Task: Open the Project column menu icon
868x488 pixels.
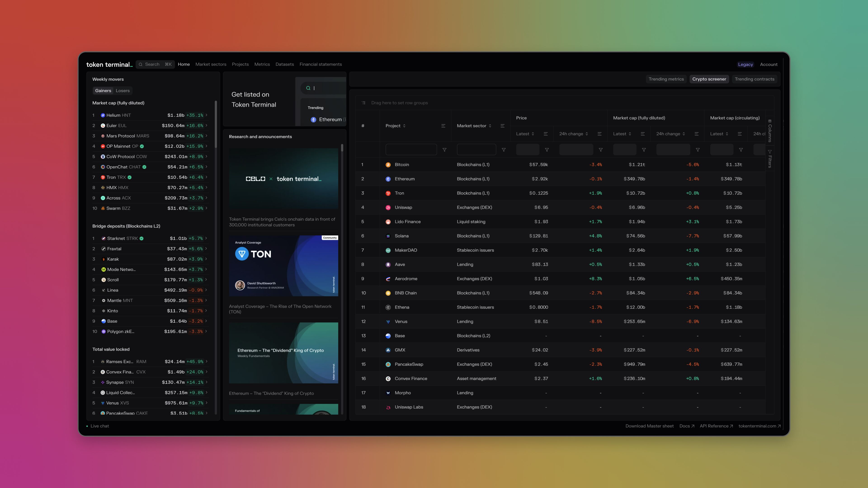Action: 443,126
